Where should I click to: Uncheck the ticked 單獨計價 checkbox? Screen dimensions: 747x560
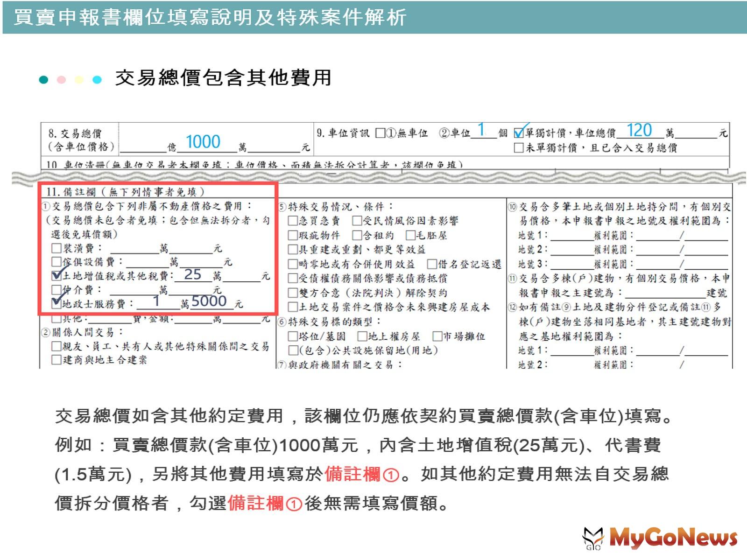click(x=518, y=133)
